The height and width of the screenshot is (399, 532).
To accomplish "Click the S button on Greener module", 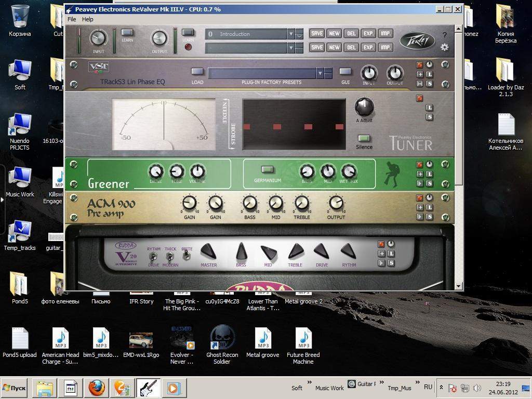I will point(429,183).
